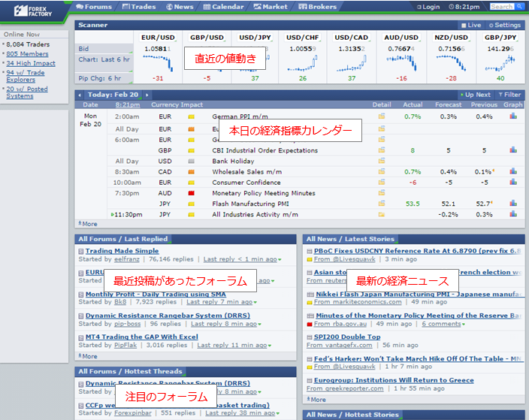The height and width of the screenshot is (420, 529).
Task: Open graph icon for Consumer Confidence
Action: pos(513,182)
